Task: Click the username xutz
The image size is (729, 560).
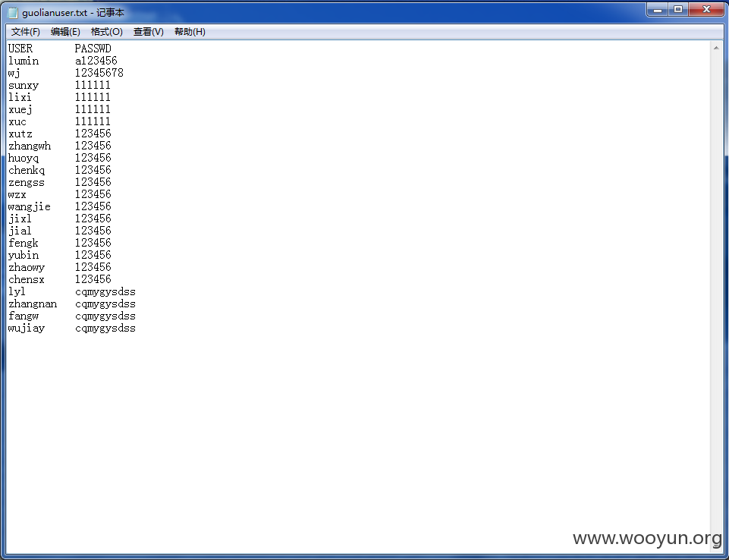Action: coord(20,134)
